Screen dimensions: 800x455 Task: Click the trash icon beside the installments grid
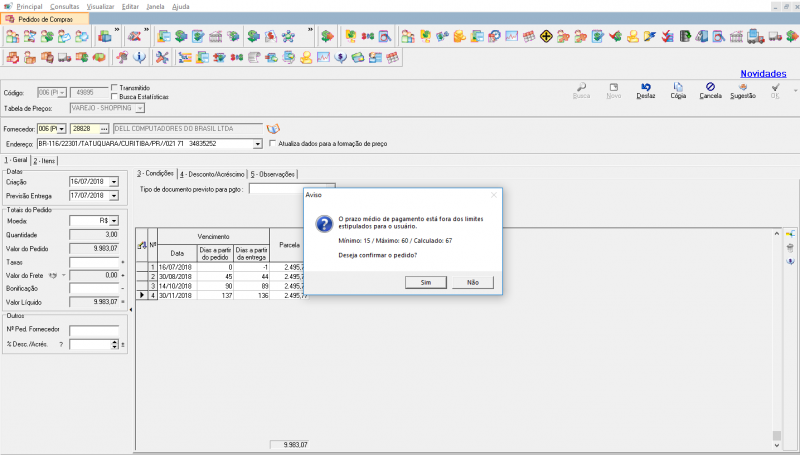click(790, 247)
